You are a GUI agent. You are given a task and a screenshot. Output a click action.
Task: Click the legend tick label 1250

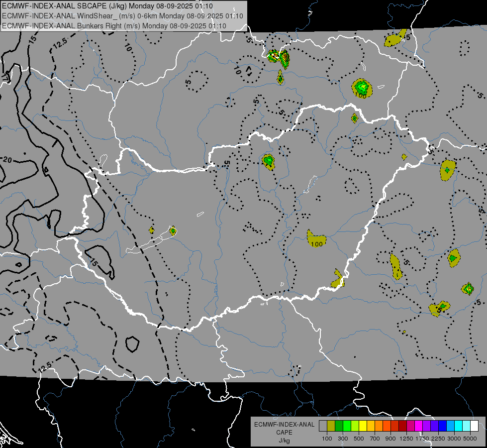406,439
